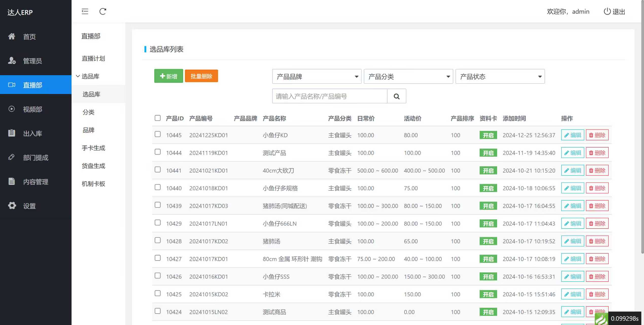Image resolution: width=644 pixels, height=325 pixels.
Task: Toggle the select-all header checkbox
Action: [158, 118]
